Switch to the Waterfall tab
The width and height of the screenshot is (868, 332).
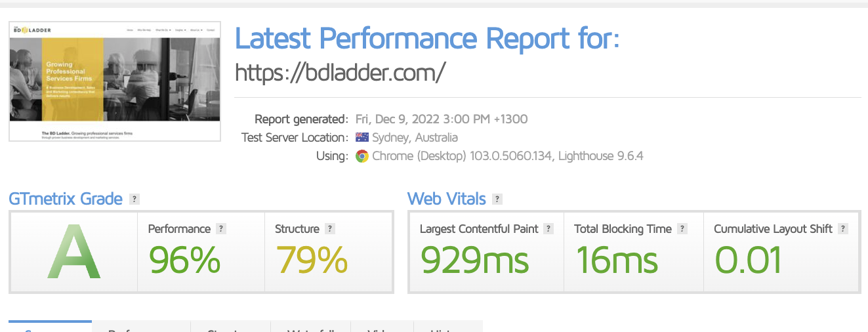pos(311,327)
